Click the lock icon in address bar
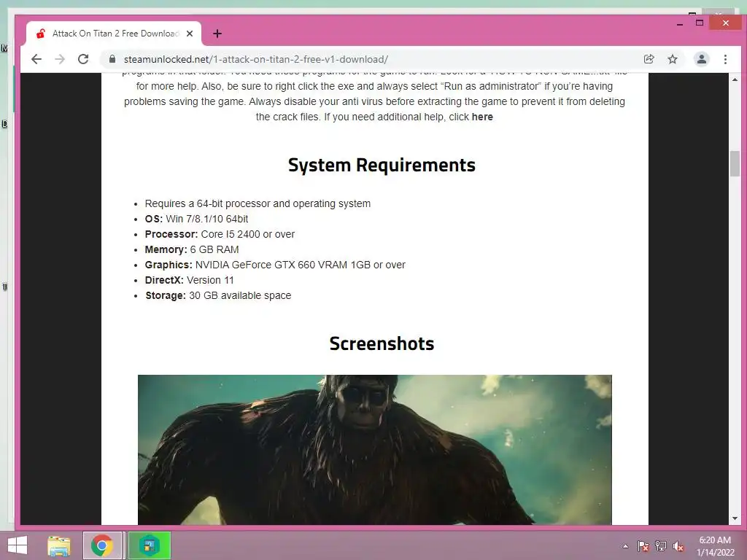This screenshot has height=560, width=747. [x=112, y=59]
